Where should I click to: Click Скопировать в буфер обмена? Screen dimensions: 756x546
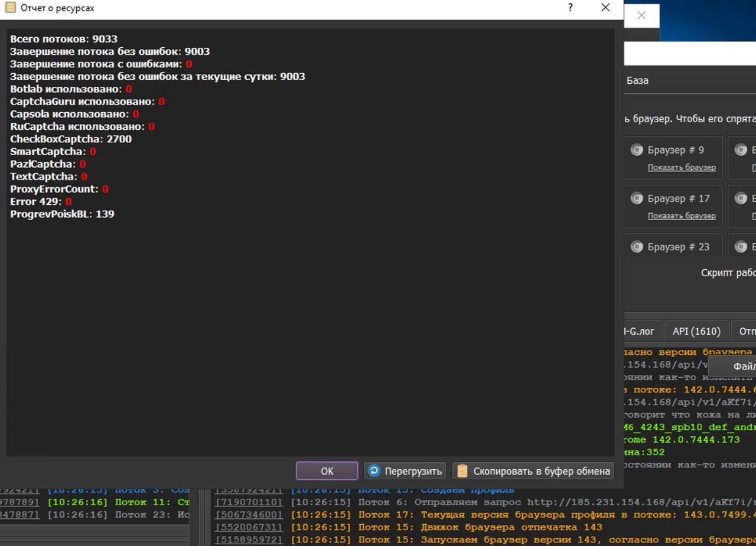(533, 471)
